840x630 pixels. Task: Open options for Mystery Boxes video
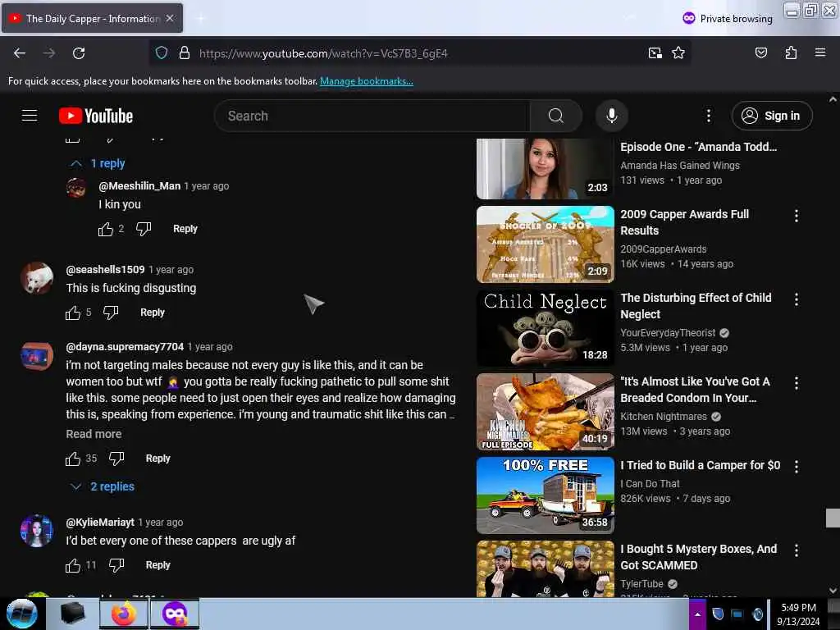point(796,550)
